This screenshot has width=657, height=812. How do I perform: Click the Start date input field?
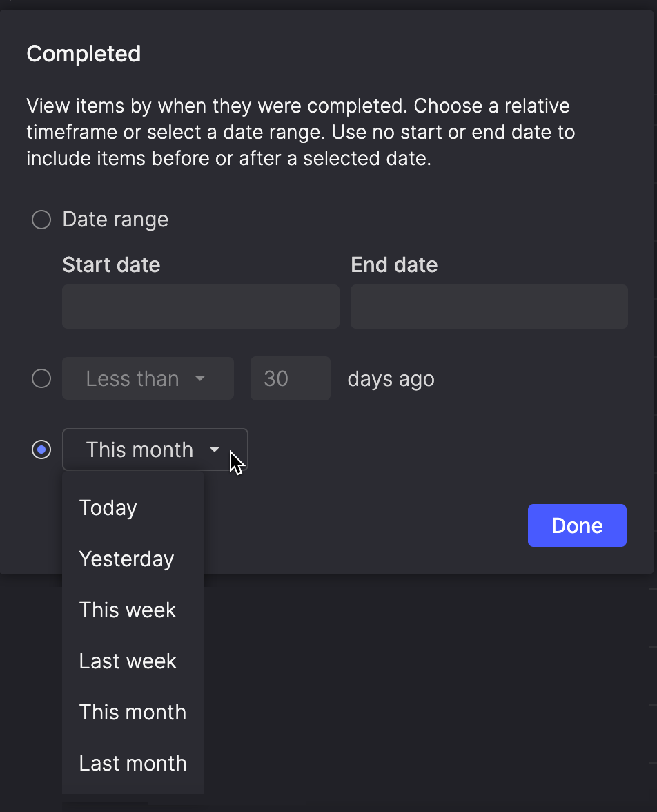coord(200,307)
